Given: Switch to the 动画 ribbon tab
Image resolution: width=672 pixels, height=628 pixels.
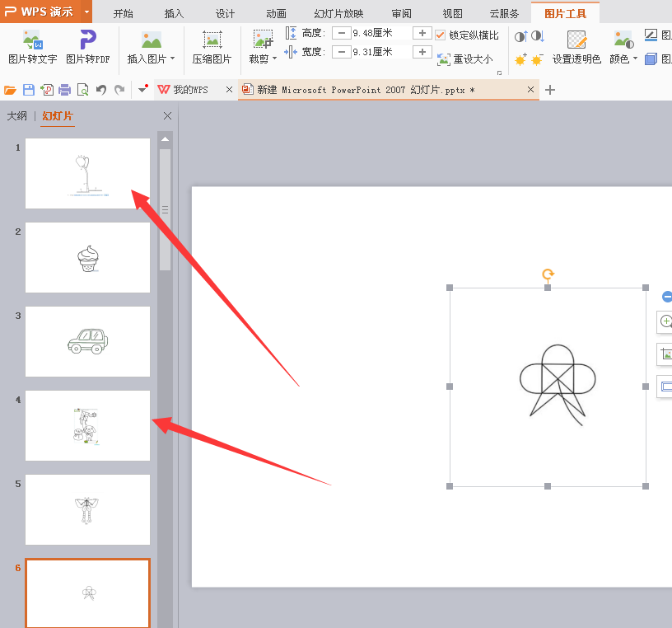Looking at the screenshot, I should (277, 13).
